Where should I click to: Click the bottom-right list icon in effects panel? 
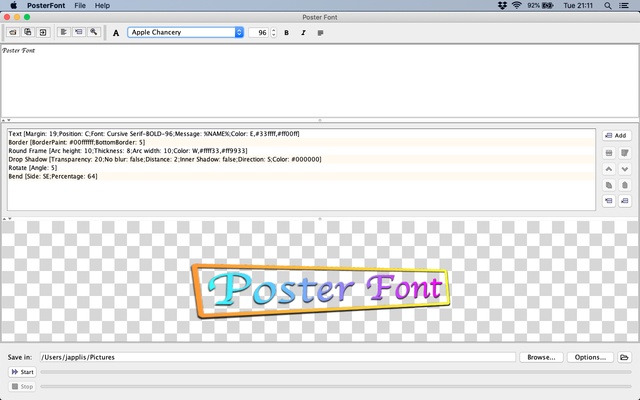coord(625,201)
